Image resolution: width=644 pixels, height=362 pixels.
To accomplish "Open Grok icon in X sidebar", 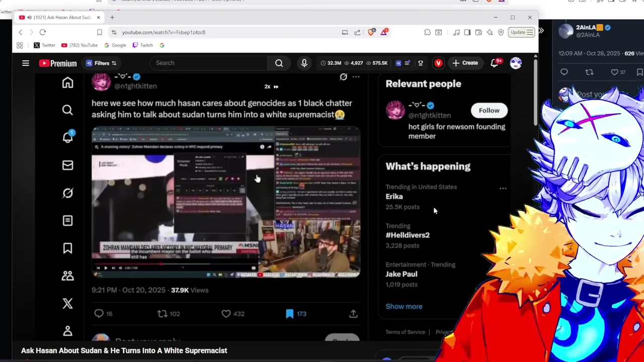I will pos(67,193).
